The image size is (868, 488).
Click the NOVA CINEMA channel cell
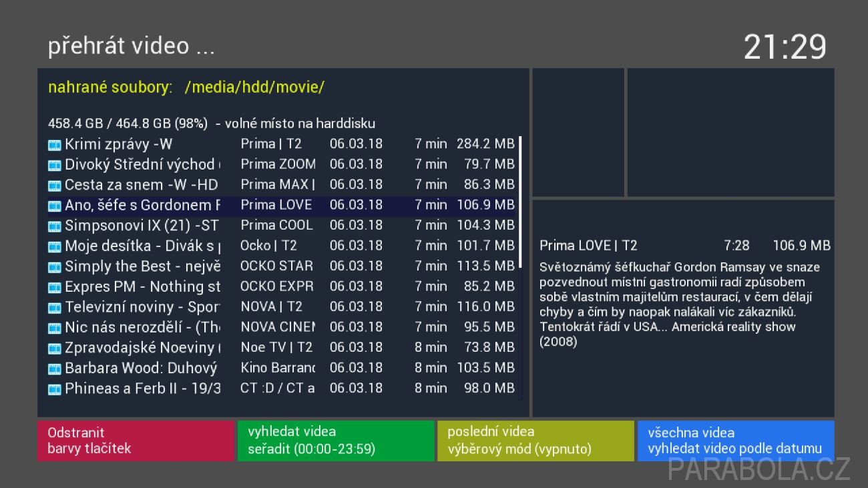278,327
